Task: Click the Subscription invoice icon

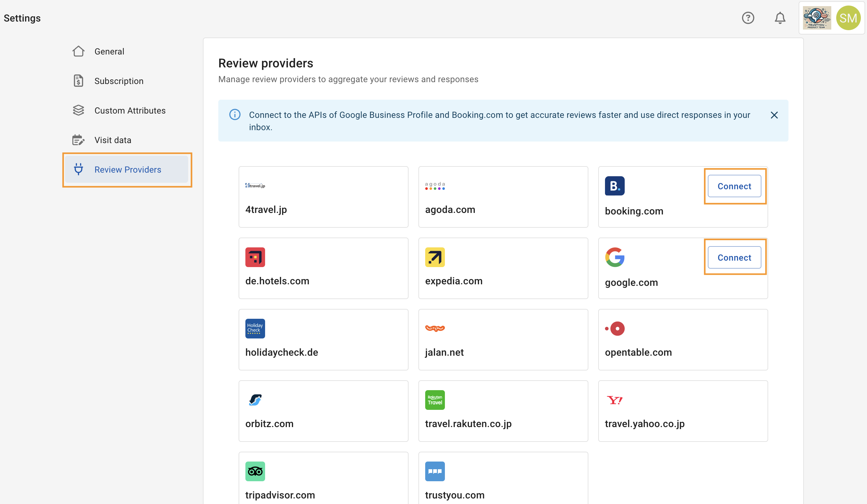Action: [79, 81]
